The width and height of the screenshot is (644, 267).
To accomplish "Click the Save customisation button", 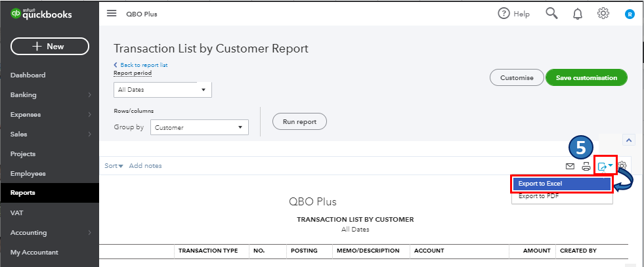I will 586,77.
